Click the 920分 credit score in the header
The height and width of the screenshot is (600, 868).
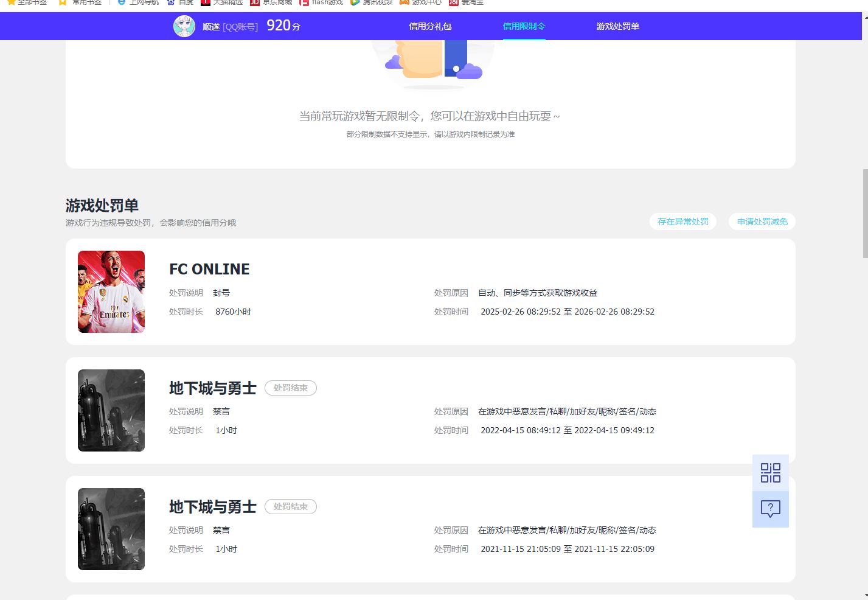pos(283,26)
